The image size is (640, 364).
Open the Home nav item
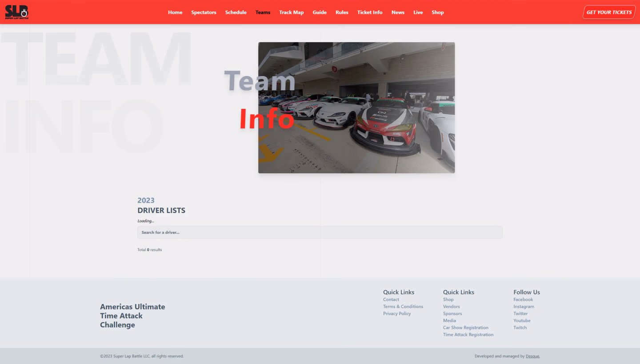[x=175, y=12]
